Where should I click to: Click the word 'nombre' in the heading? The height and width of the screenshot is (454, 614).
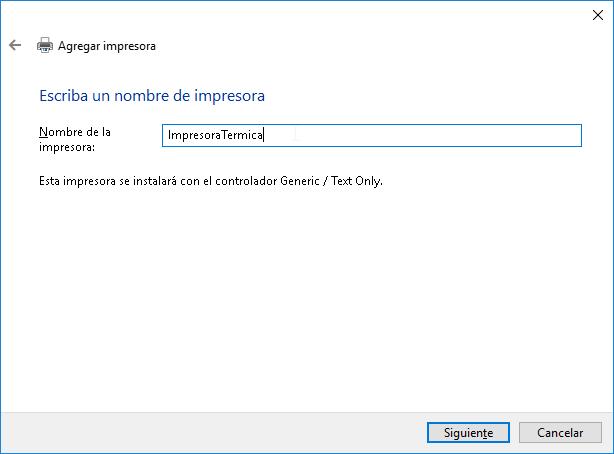141,96
